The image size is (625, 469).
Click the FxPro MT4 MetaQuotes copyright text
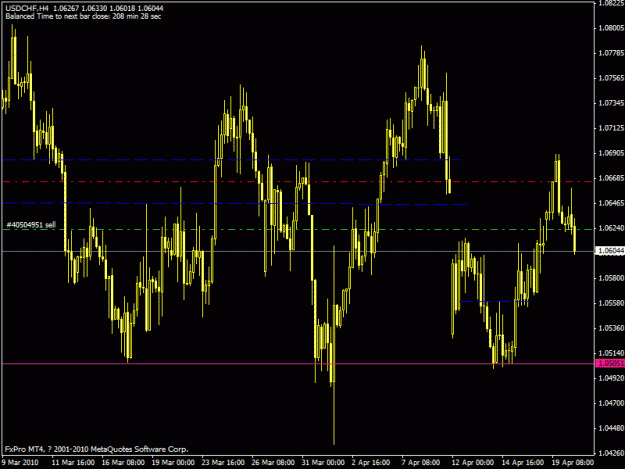point(96,449)
